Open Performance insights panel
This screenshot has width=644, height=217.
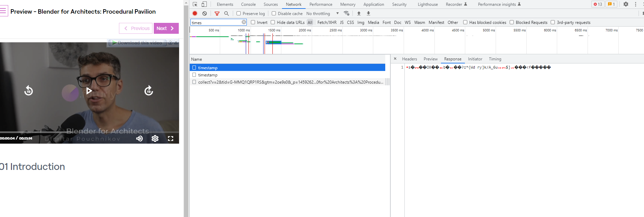pyautogui.click(x=499, y=4)
